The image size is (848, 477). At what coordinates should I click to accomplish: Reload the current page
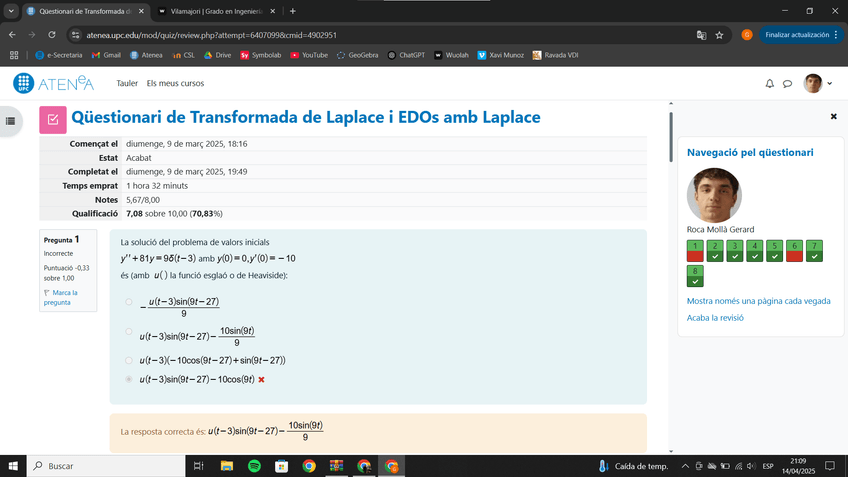52,35
